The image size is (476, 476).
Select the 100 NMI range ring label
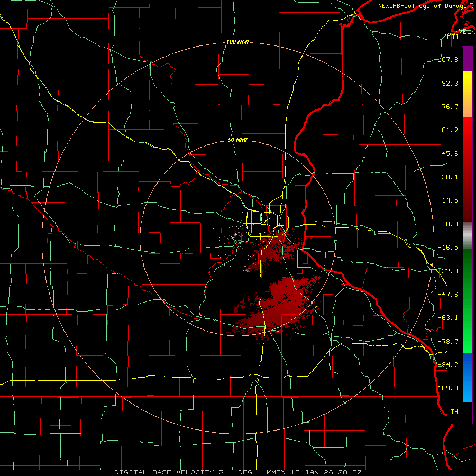(x=237, y=42)
